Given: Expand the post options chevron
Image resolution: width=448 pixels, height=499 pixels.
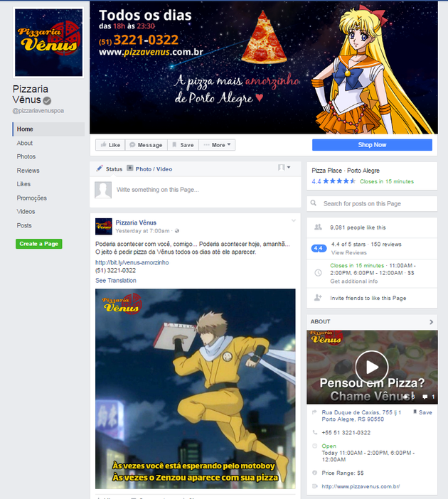Looking at the screenshot, I should [x=294, y=220].
